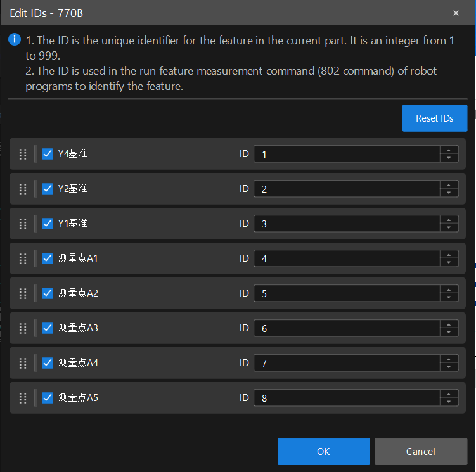Image resolution: width=476 pixels, height=472 pixels.
Task: Disable the 测量点A4 checkbox
Action: pos(47,363)
